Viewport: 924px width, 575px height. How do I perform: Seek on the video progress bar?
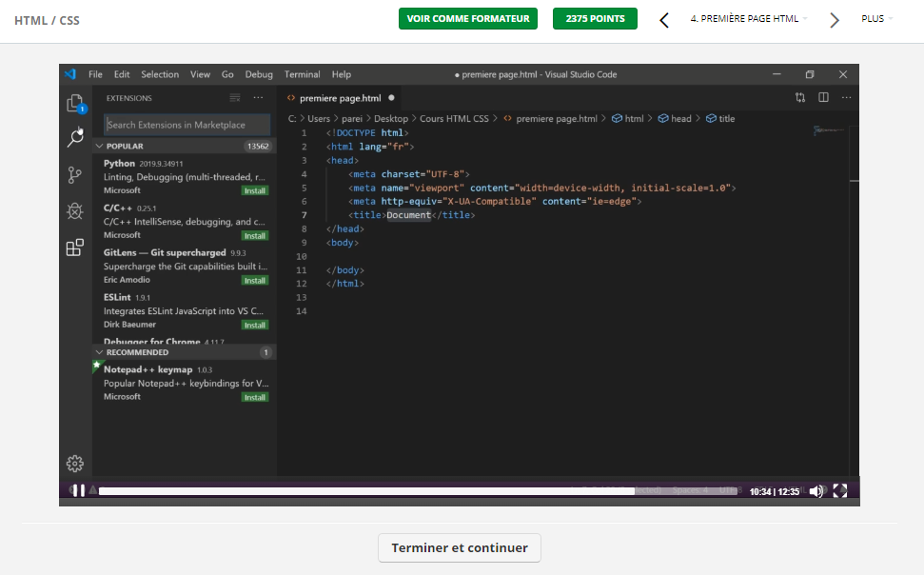pyautogui.click(x=418, y=490)
